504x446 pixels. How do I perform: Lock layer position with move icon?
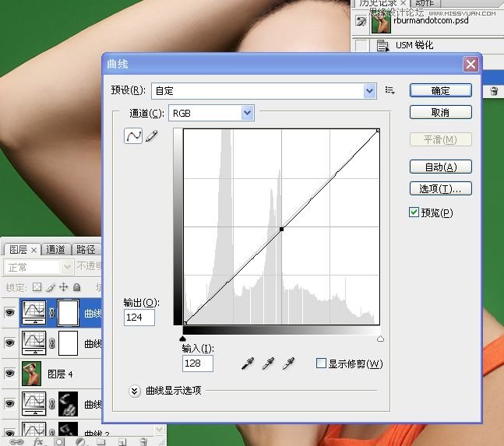point(64,286)
